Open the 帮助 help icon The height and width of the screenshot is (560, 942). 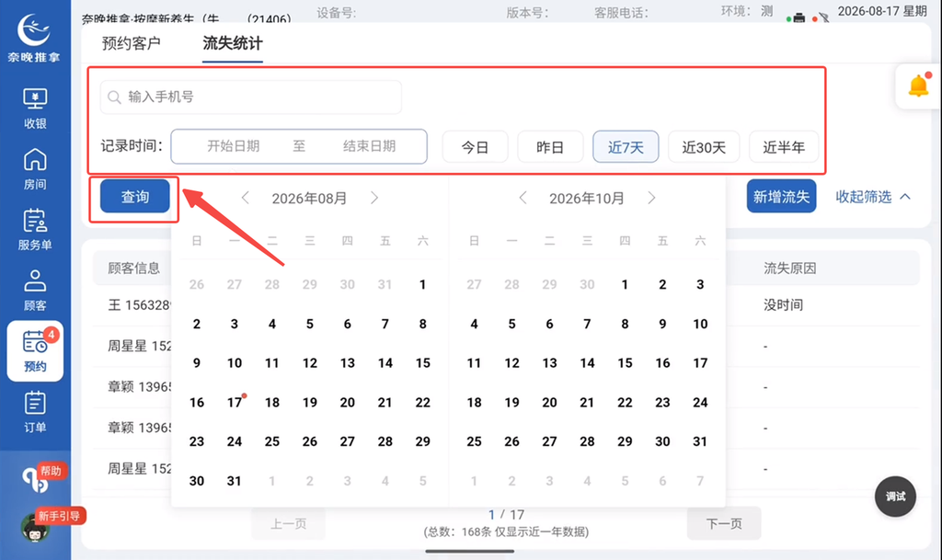(37, 478)
